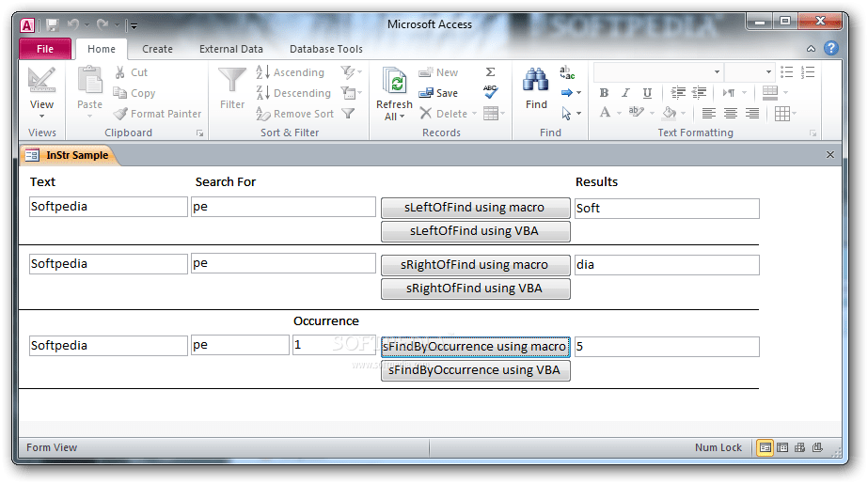Click the Text Highlight Color button
Screen dimensions: 868x484
pos(636,113)
